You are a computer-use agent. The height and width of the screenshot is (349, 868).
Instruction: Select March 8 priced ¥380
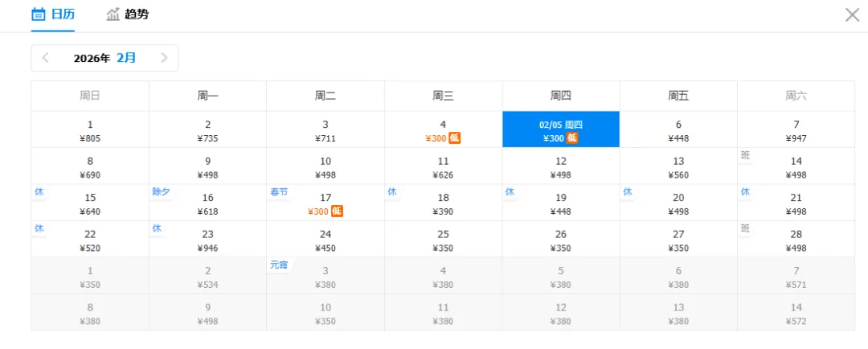[90, 313]
